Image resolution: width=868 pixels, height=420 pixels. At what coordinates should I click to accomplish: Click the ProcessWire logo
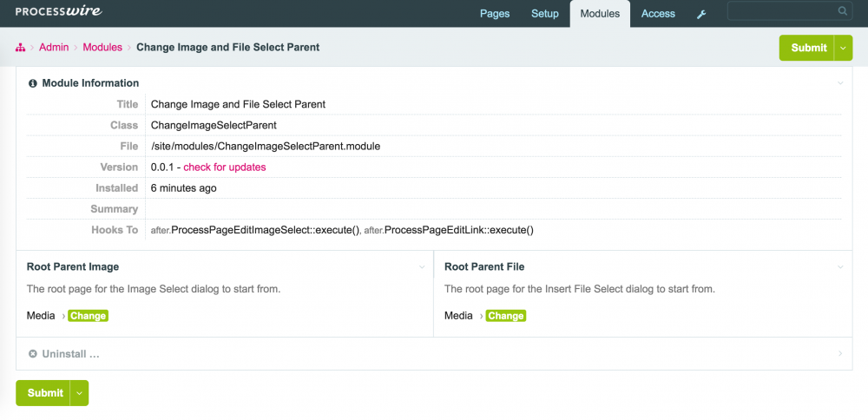pyautogui.click(x=59, y=12)
